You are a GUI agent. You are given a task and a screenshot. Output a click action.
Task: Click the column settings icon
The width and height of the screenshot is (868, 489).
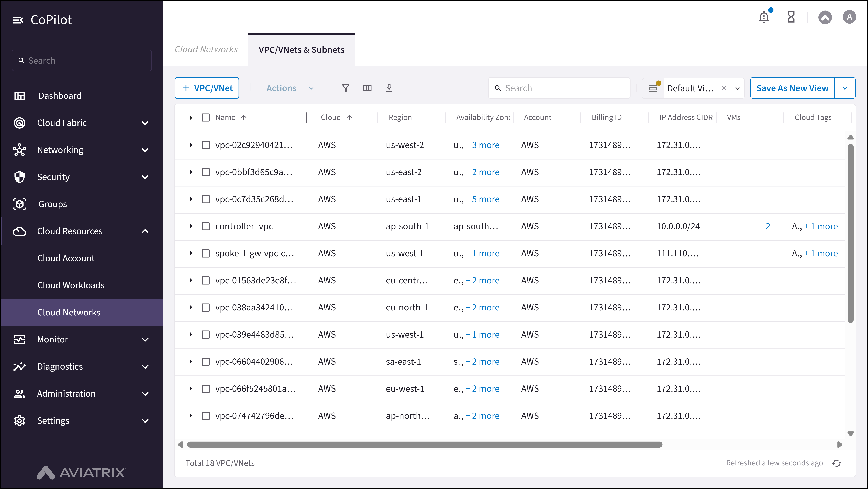click(367, 88)
